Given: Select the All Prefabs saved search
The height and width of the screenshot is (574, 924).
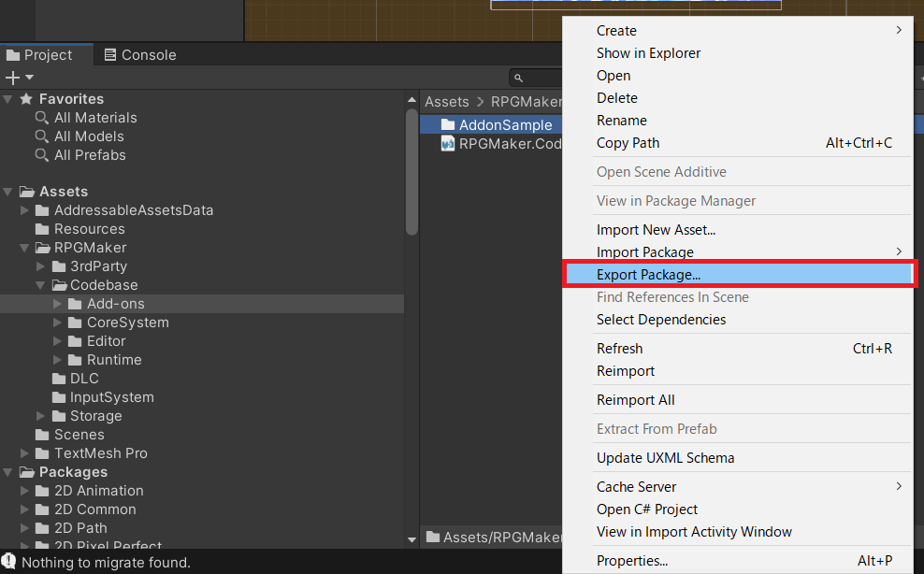Looking at the screenshot, I should [x=89, y=155].
